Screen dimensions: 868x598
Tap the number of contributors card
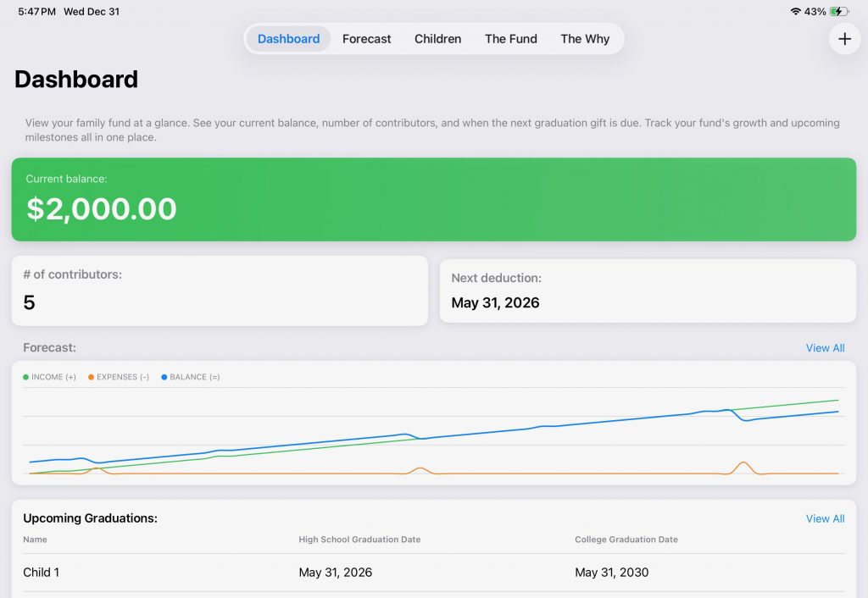click(x=220, y=291)
